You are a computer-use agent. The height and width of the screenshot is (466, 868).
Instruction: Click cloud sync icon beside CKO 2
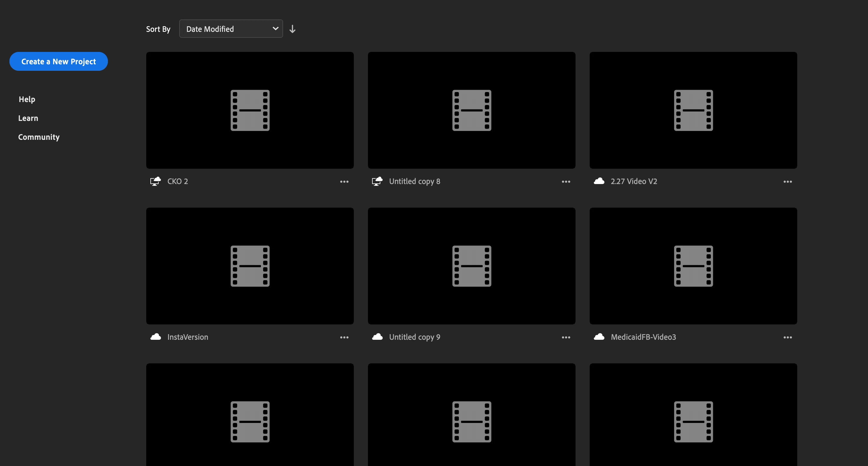point(155,181)
